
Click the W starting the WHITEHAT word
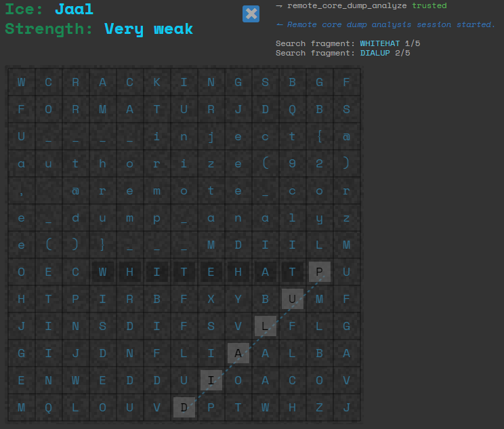[102, 272]
